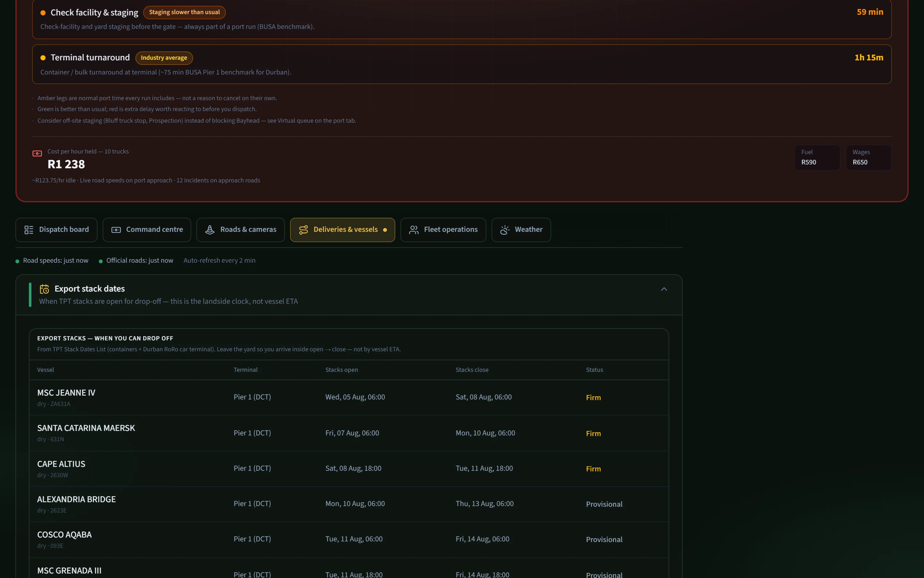The height and width of the screenshot is (578, 924).
Task: Click the Industry average badge
Action: [164, 58]
